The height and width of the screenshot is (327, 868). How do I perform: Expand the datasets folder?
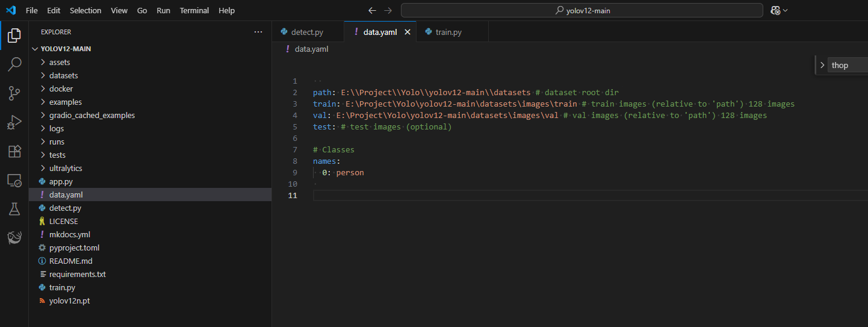click(43, 75)
